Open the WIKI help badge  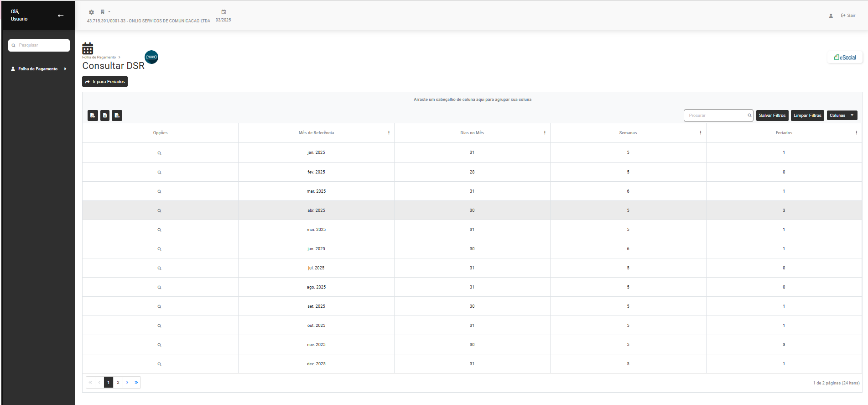pos(151,57)
